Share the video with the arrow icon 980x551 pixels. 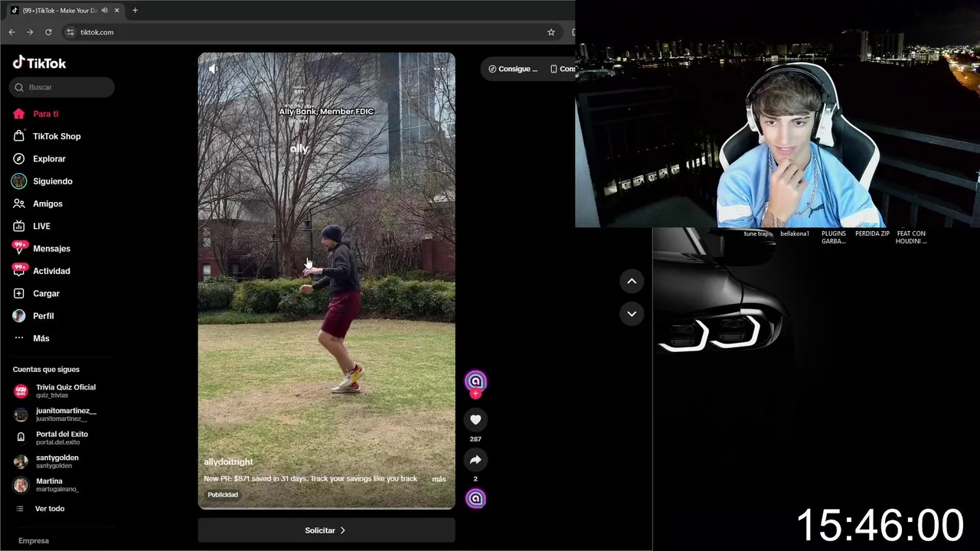[475, 460]
